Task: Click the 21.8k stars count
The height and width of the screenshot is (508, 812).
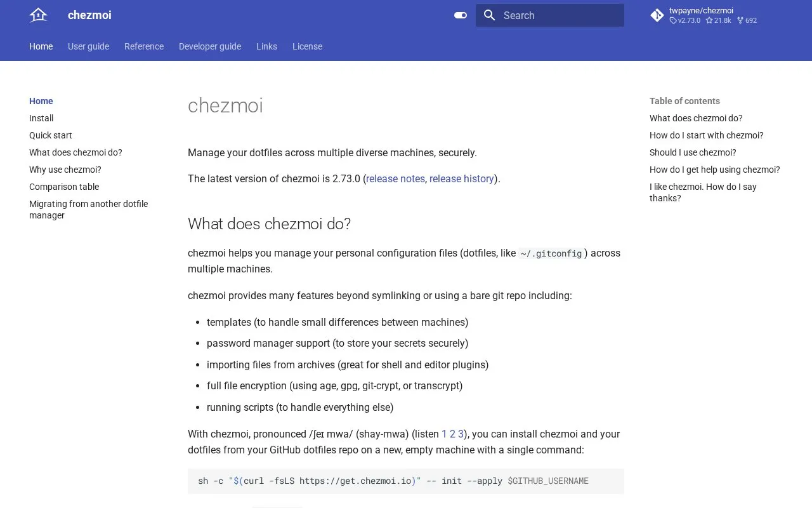Action: 718,20
